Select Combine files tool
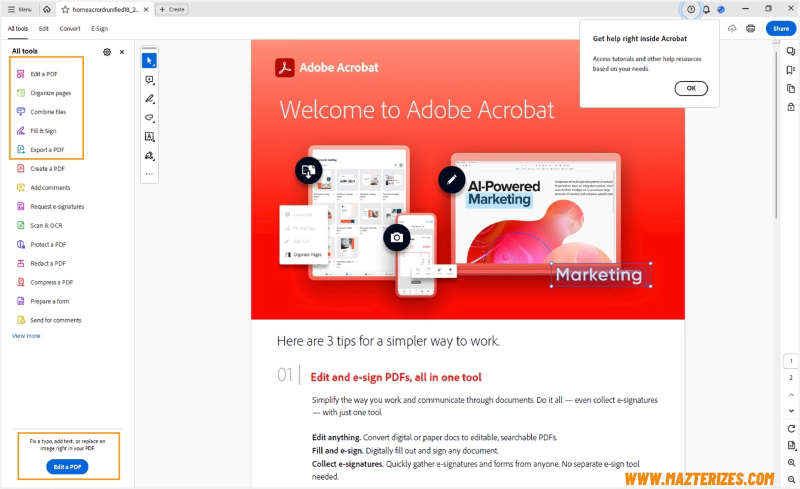 coord(47,112)
